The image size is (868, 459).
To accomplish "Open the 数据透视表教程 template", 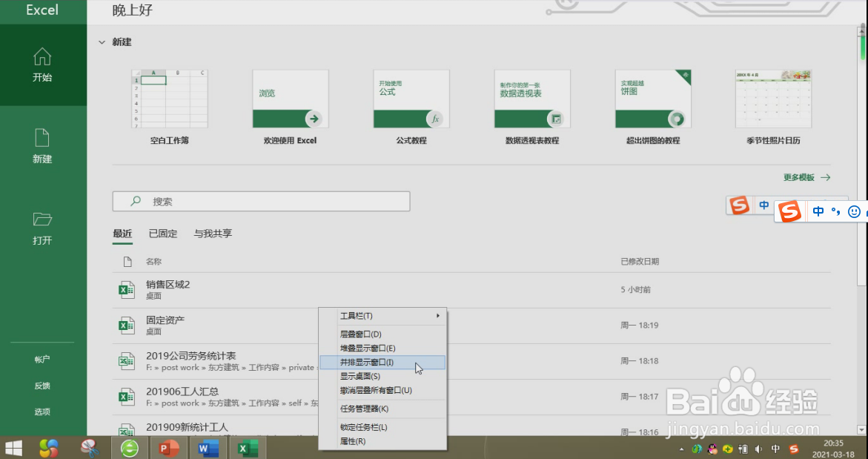I will [x=532, y=107].
